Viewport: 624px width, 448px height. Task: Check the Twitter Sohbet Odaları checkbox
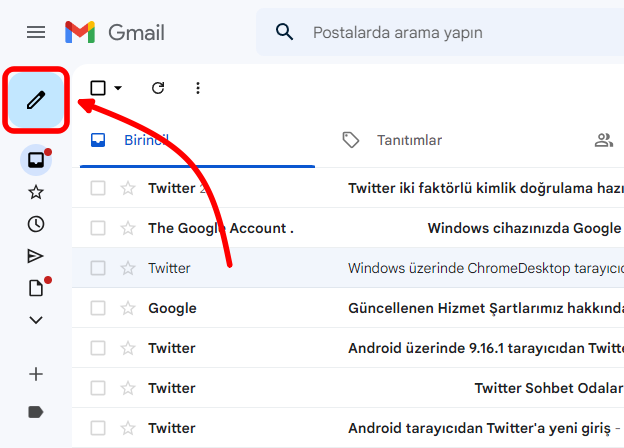98,388
